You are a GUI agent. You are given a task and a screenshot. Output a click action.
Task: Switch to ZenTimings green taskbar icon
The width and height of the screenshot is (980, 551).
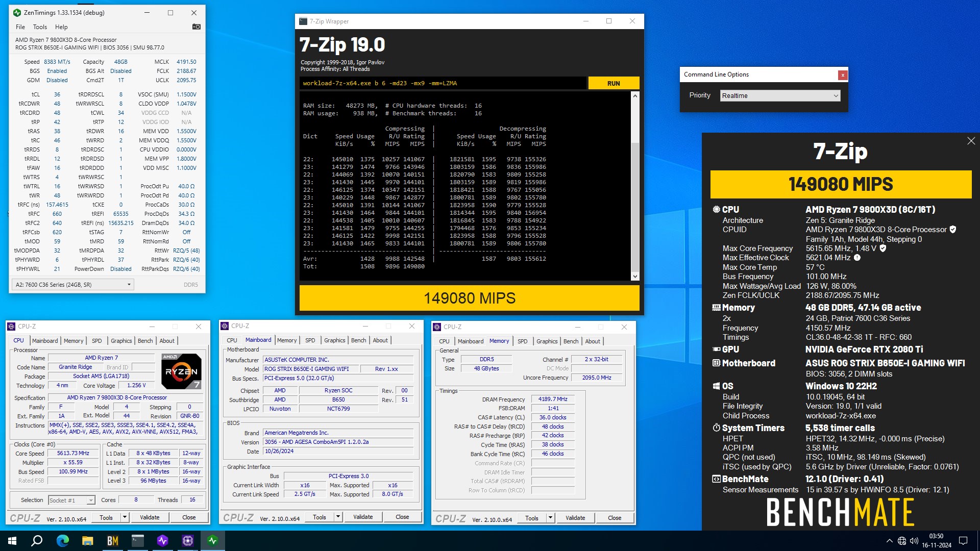pos(212,541)
